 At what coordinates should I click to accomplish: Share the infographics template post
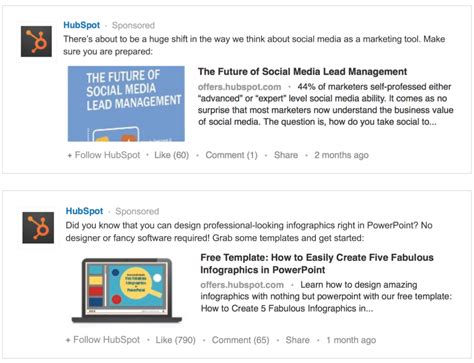[297, 340]
